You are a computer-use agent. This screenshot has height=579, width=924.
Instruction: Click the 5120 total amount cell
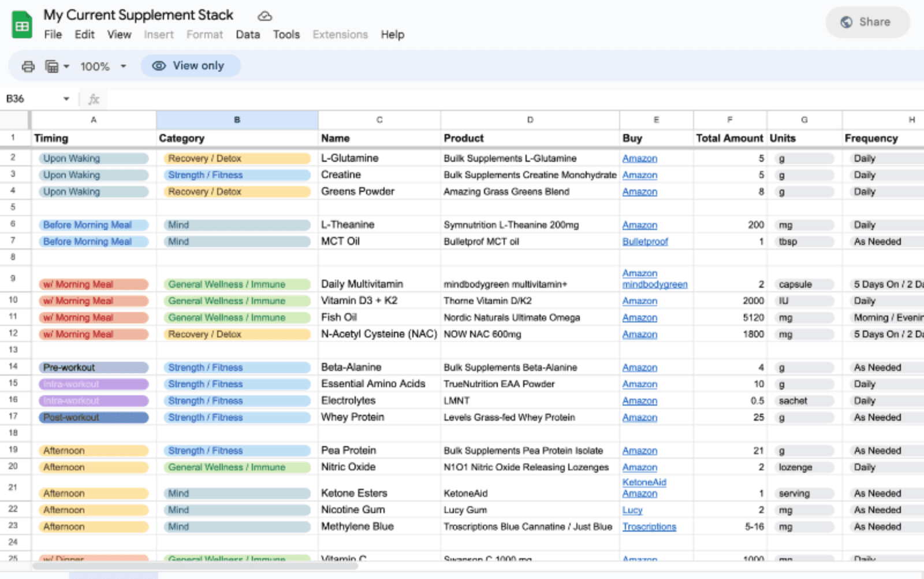pos(731,318)
